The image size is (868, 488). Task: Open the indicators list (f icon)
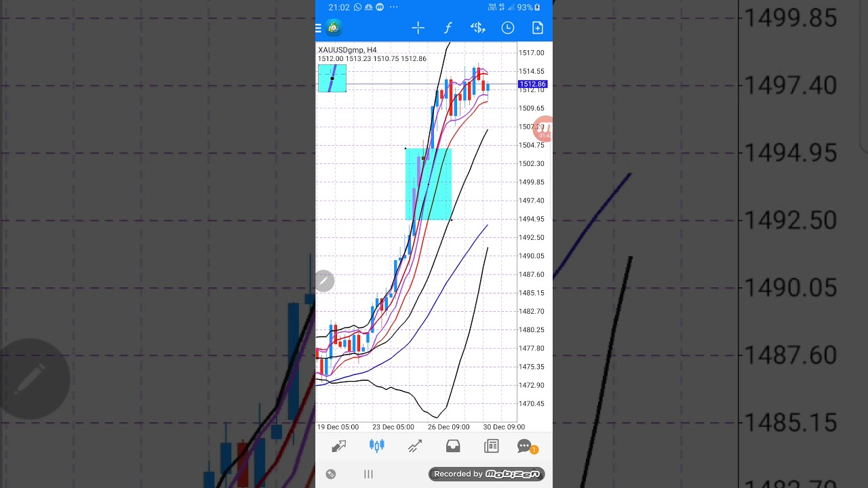[448, 28]
